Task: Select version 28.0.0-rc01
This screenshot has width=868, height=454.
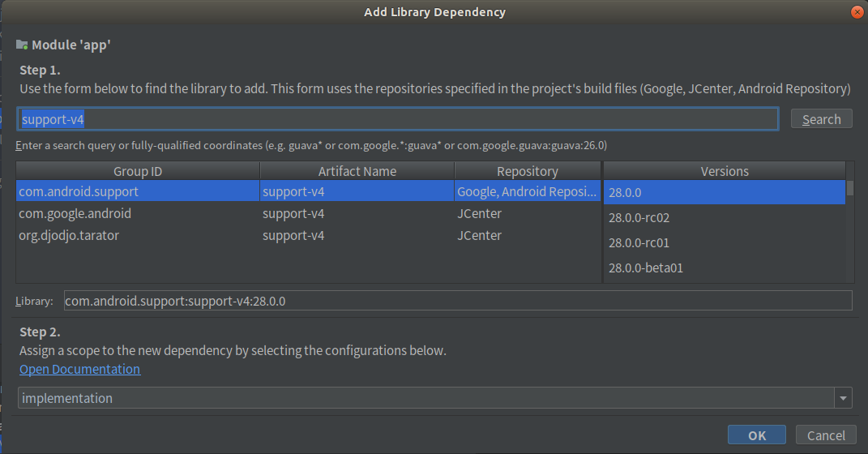Action: click(x=725, y=242)
